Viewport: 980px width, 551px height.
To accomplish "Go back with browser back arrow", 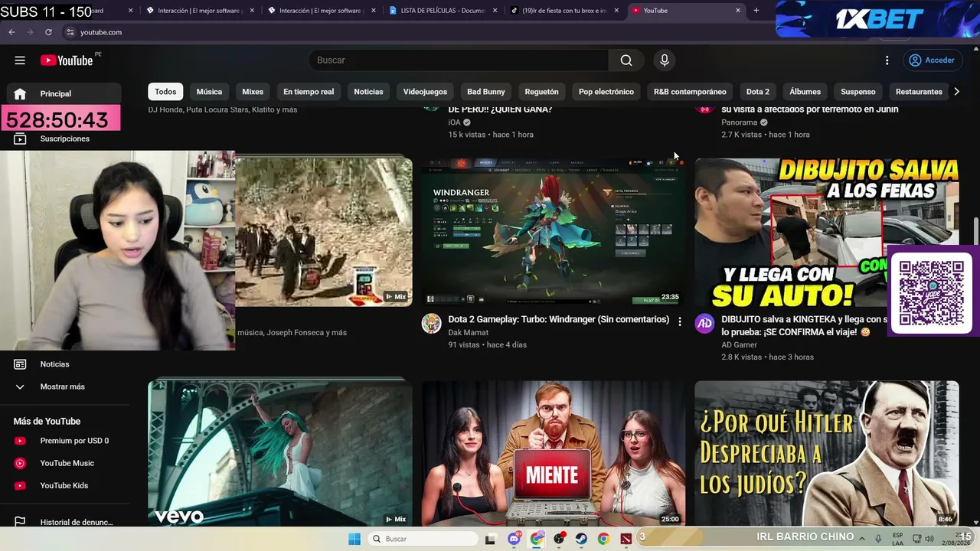I will pyautogui.click(x=11, y=32).
